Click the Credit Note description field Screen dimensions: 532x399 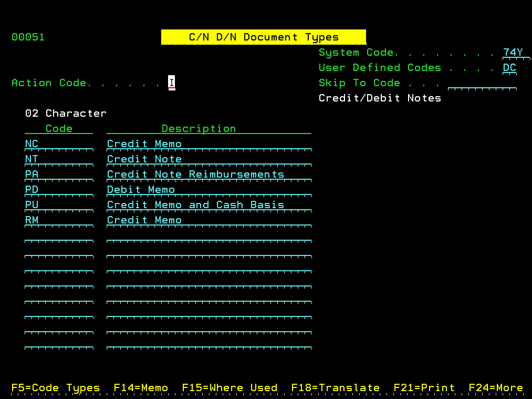(209, 159)
